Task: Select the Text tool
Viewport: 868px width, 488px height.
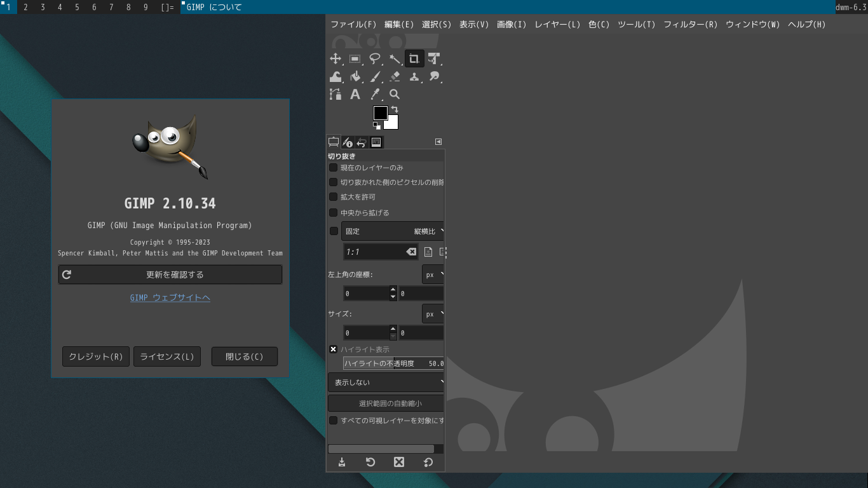Action: pos(355,94)
